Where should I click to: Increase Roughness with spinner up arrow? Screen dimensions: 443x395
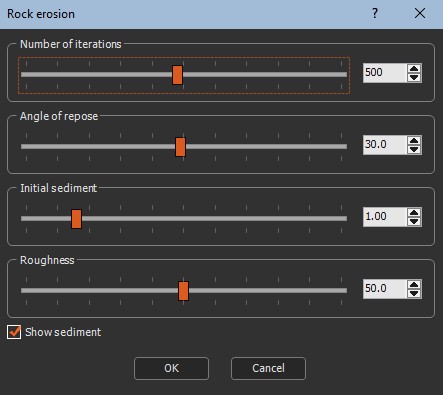414,285
